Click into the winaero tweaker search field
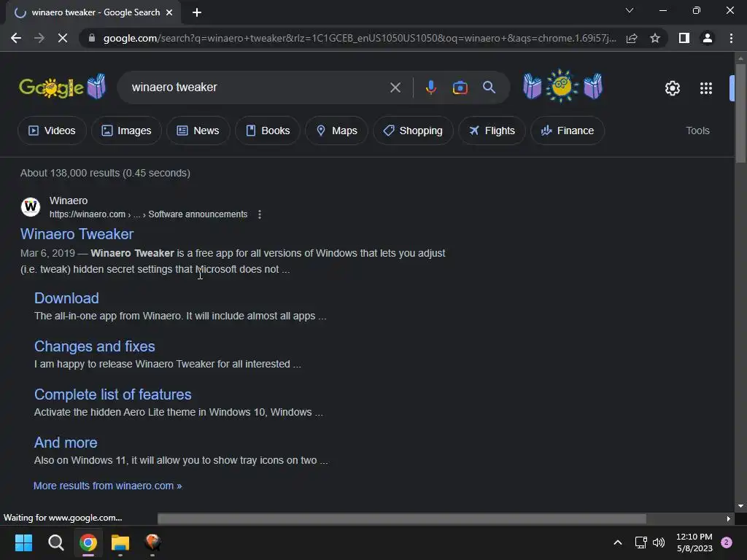The height and width of the screenshot is (560, 747). [x=258, y=87]
